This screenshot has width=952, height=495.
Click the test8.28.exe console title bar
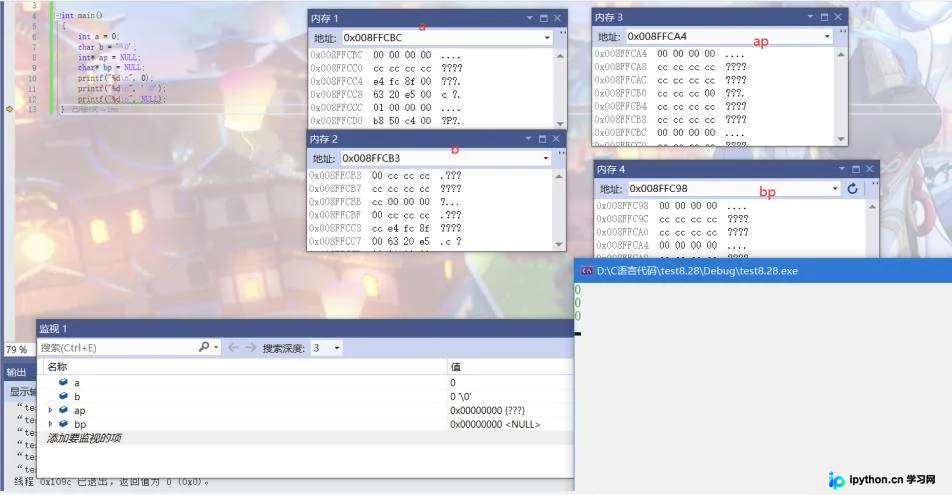[763, 271]
